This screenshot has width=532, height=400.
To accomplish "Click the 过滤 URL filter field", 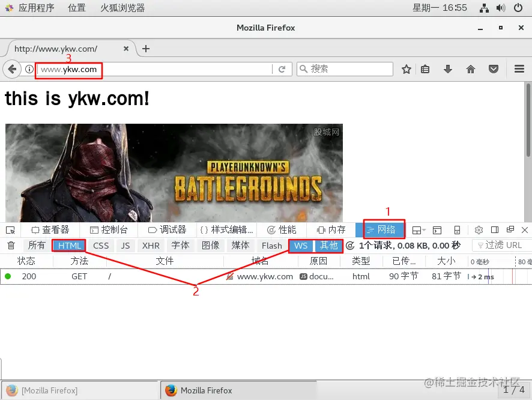I will 502,245.
